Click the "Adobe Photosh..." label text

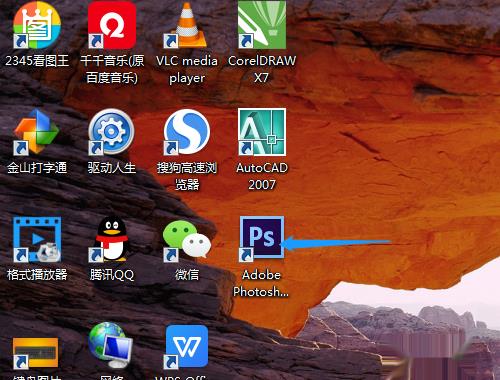[x=261, y=283]
